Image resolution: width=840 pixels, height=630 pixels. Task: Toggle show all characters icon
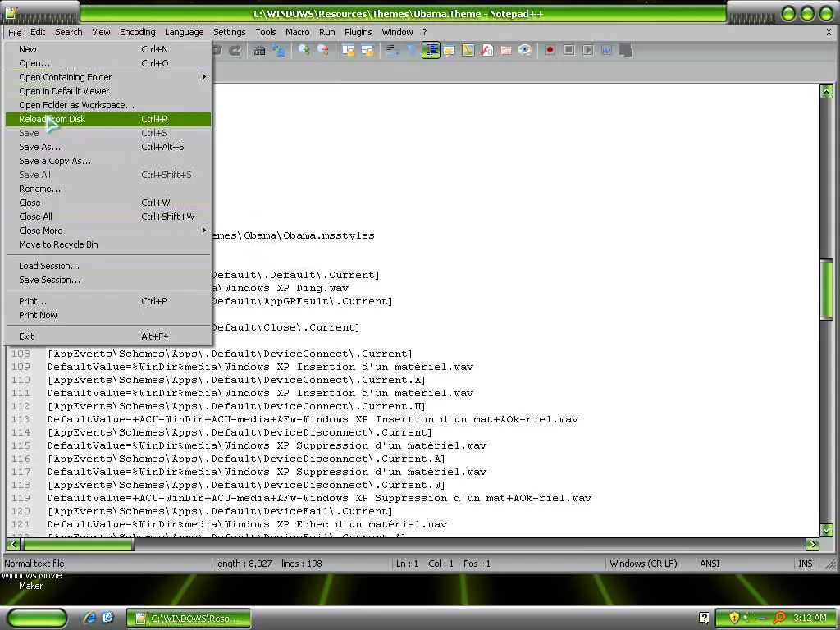pos(412,51)
